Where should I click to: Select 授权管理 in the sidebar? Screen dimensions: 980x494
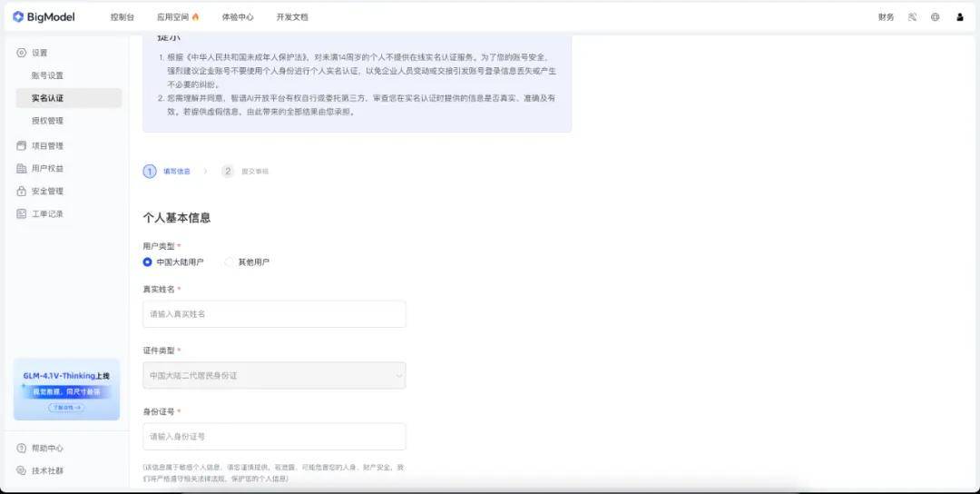47,121
